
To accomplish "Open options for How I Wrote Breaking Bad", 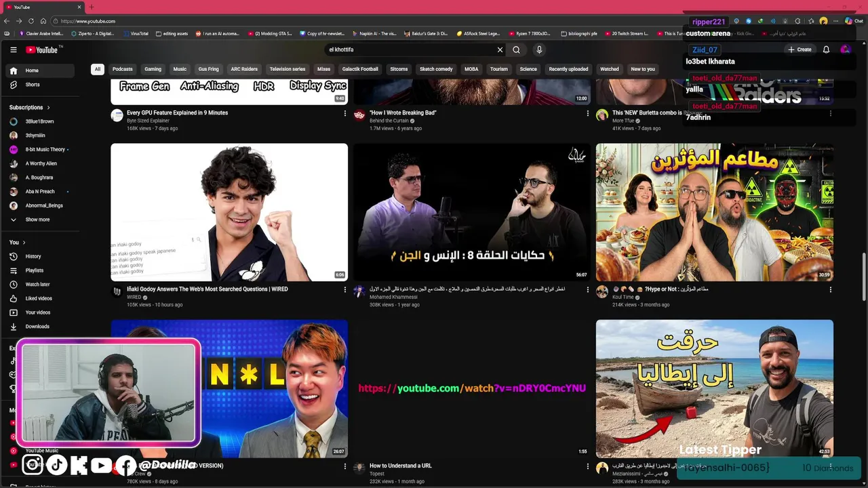I will (x=587, y=113).
